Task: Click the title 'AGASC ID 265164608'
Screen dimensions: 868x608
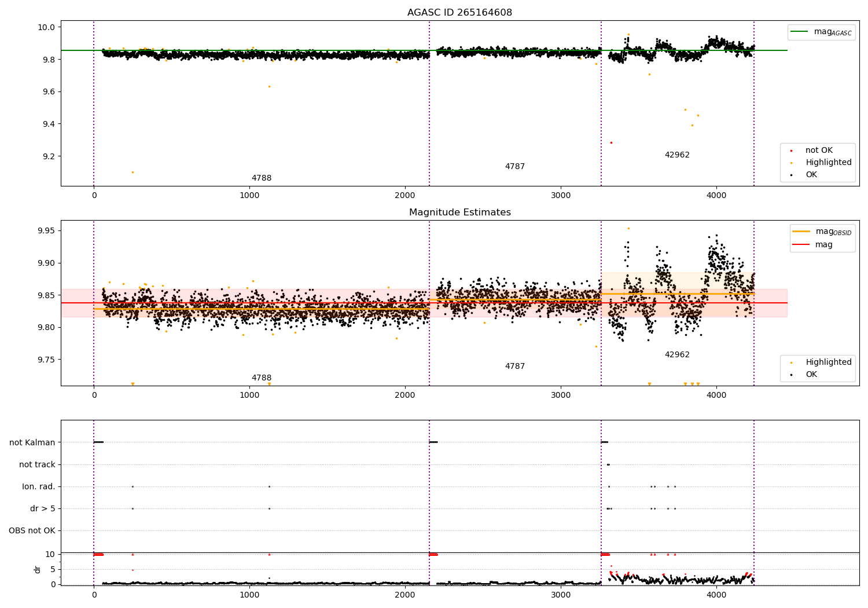Action: [459, 13]
